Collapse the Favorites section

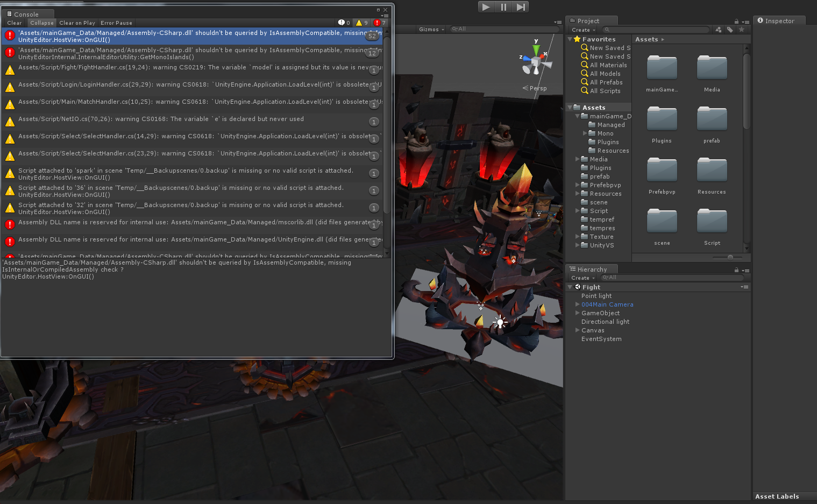coord(570,39)
